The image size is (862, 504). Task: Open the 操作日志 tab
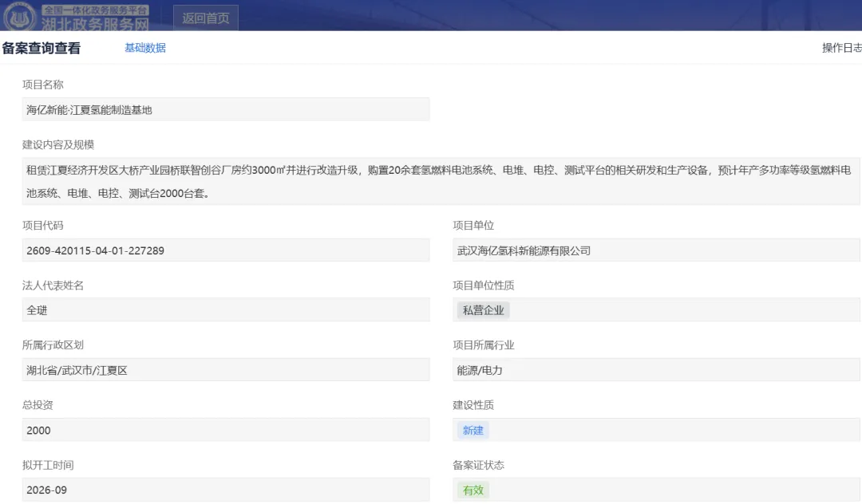pyautogui.click(x=842, y=48)
